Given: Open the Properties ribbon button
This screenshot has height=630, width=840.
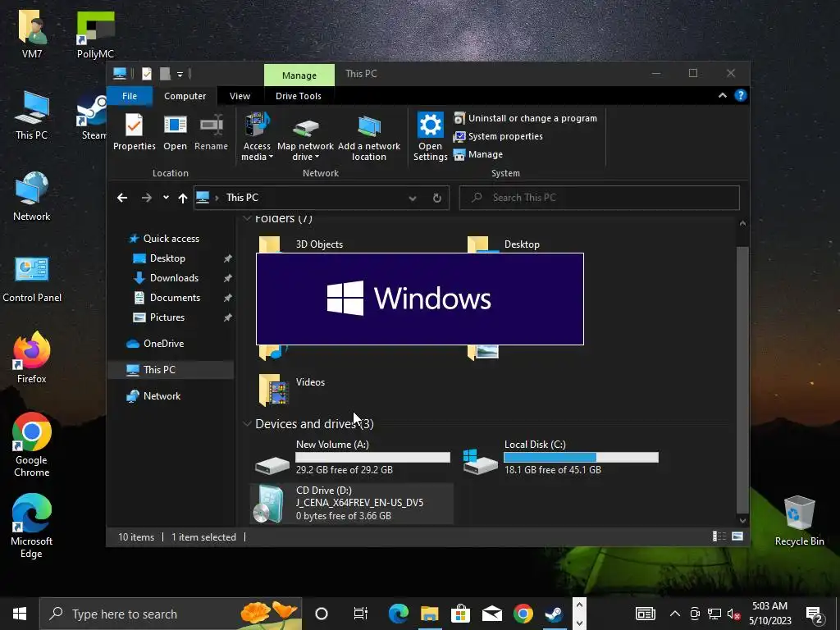Looking at the screenshot, I should pos(134,132).
